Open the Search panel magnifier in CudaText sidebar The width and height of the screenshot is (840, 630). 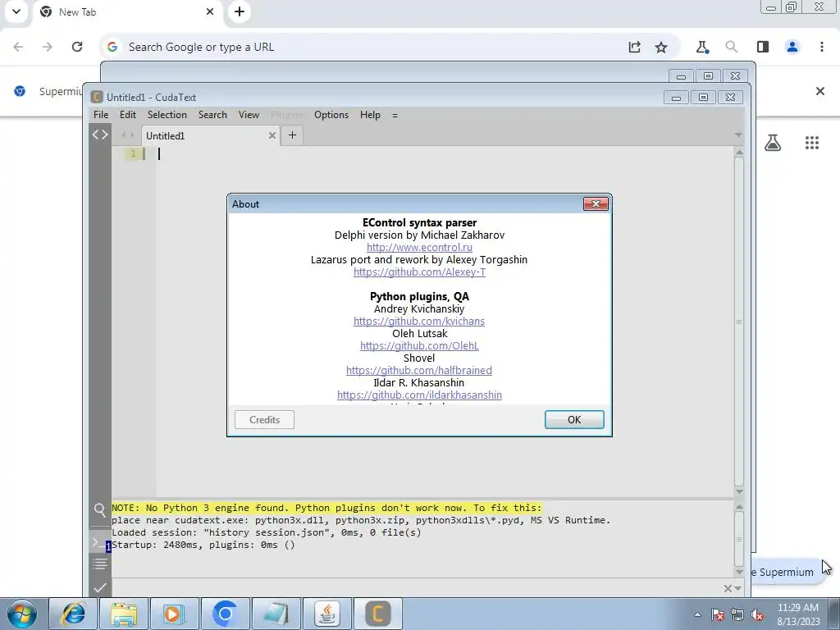[x=99, y=510]
